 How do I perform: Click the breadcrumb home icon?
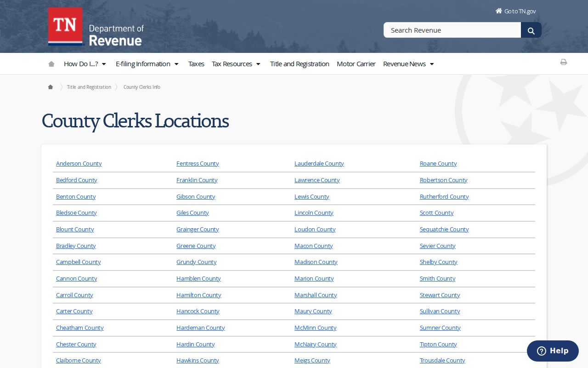tap(51, 87)
